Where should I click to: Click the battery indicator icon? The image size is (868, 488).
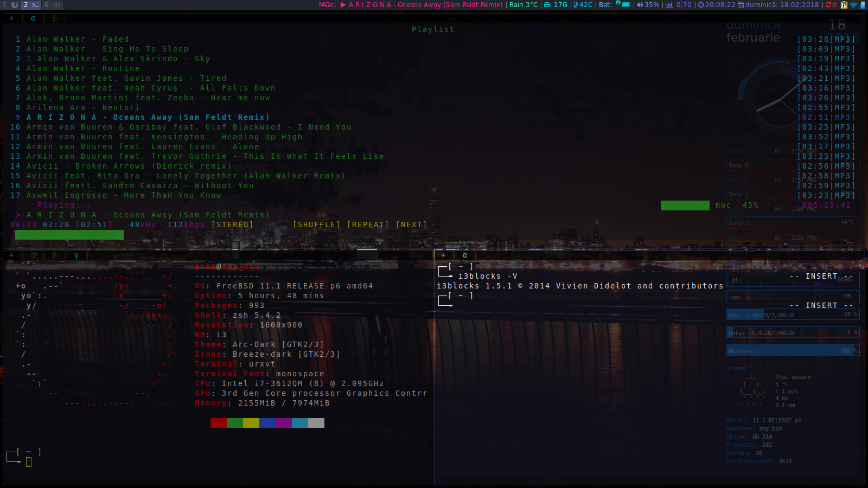626,5
